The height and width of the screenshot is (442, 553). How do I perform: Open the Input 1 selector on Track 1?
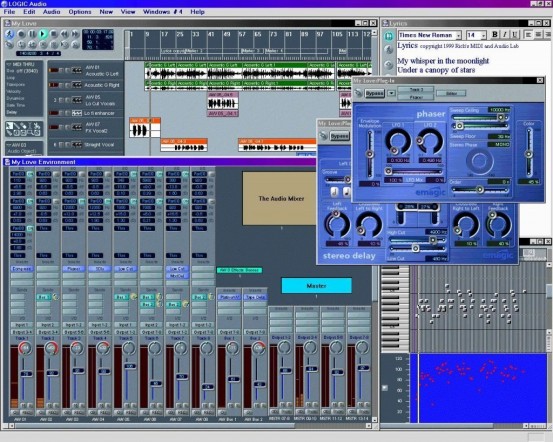point(22,325)
